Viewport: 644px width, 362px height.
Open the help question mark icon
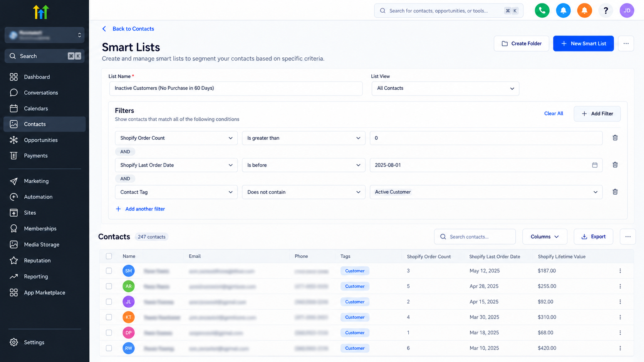click(x=605, y=10)
